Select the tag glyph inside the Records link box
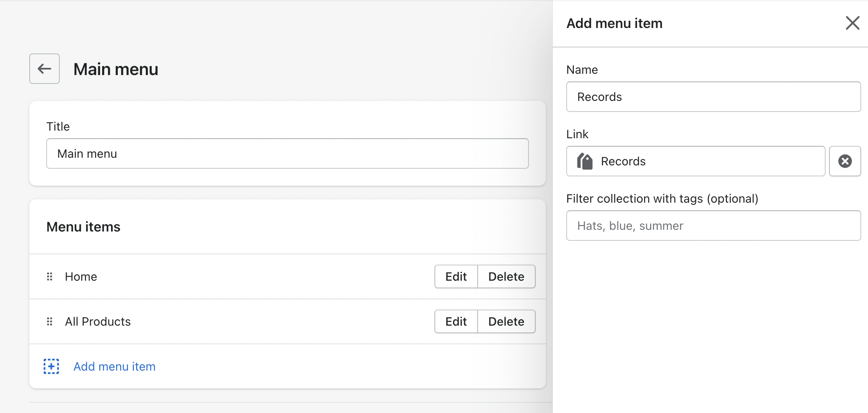868x413 pixels. pos(585,161)
